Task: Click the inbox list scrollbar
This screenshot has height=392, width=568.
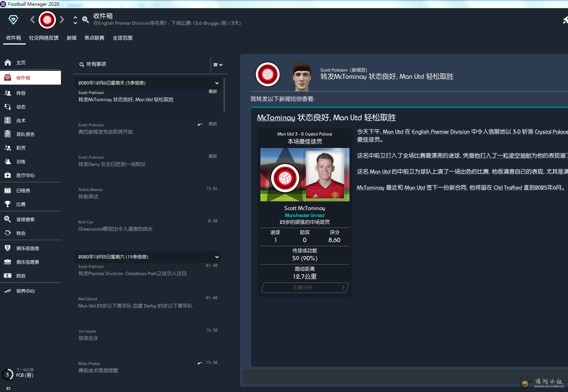Action: [x=224, y=95]
